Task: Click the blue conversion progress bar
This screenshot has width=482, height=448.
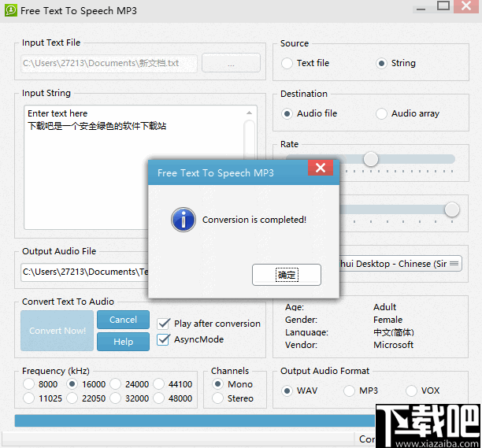Action: (195, 420)
